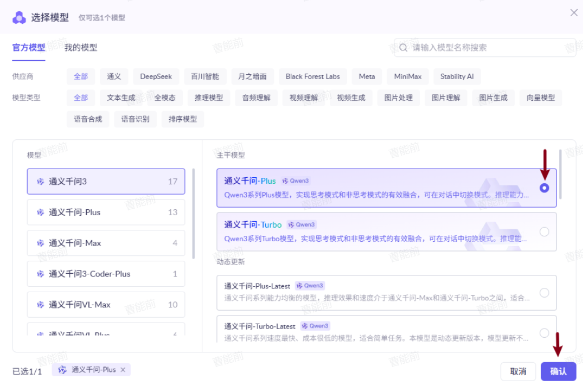
Task: Filter model type 图片理解
Action: [x=446, y=98]
